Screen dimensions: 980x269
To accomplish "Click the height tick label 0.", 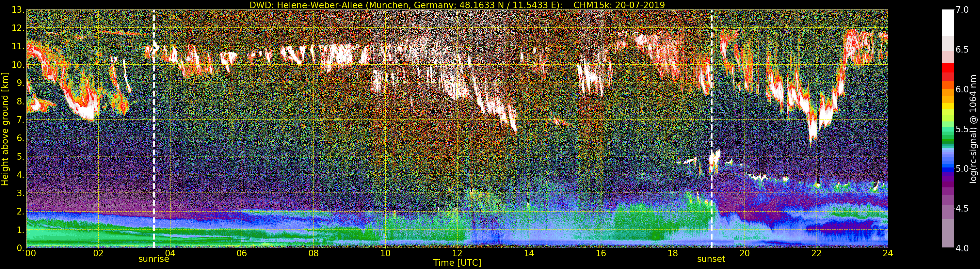I will point(20,248).
